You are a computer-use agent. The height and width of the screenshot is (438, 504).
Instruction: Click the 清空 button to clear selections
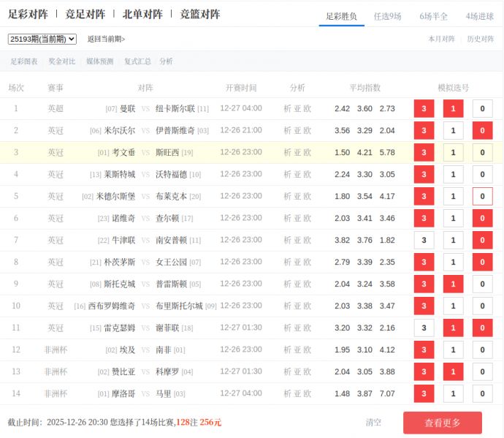373,423
